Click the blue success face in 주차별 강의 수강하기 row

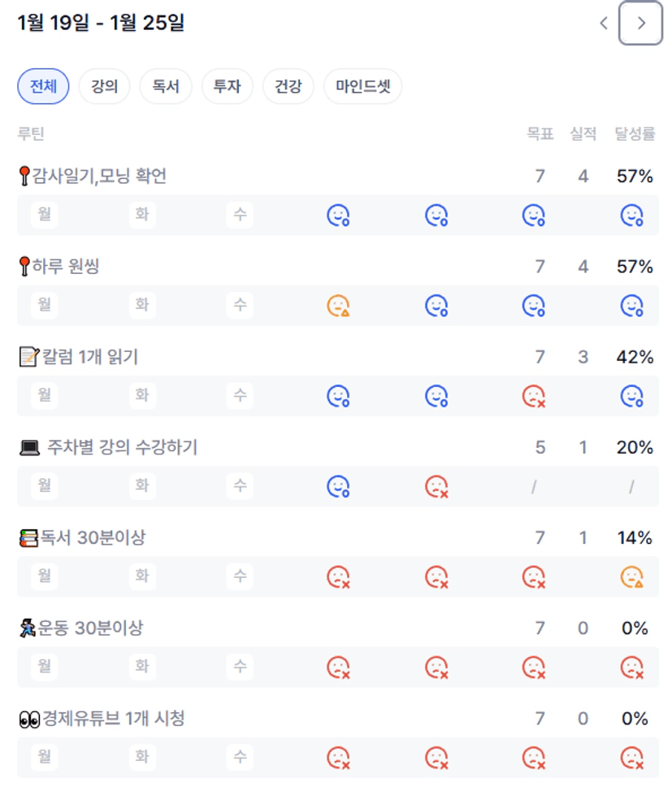point(338,486)
